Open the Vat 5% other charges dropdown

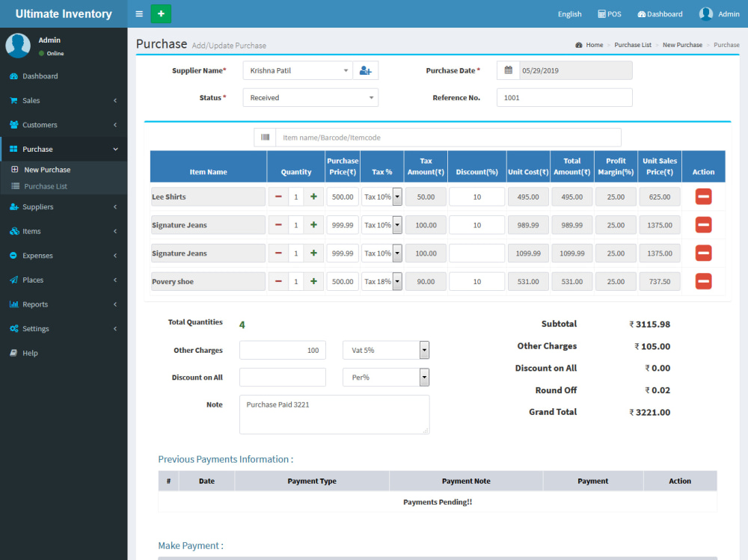click(x=386, y=350)
